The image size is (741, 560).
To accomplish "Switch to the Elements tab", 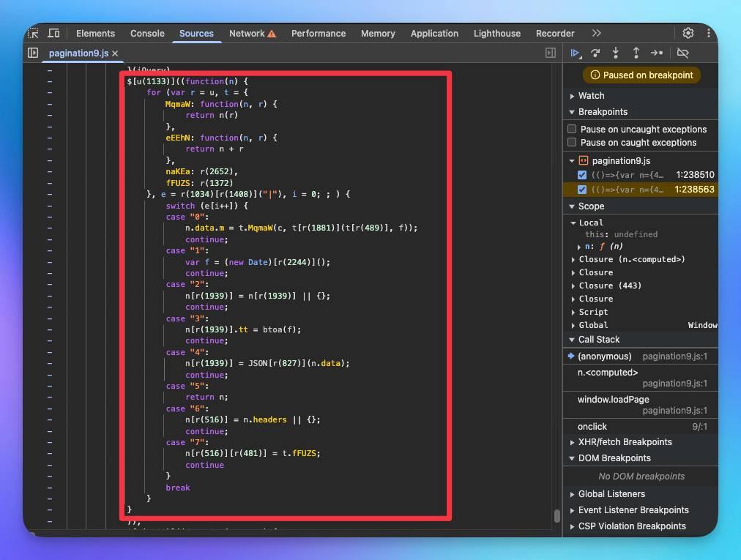I will coord(95,34).
